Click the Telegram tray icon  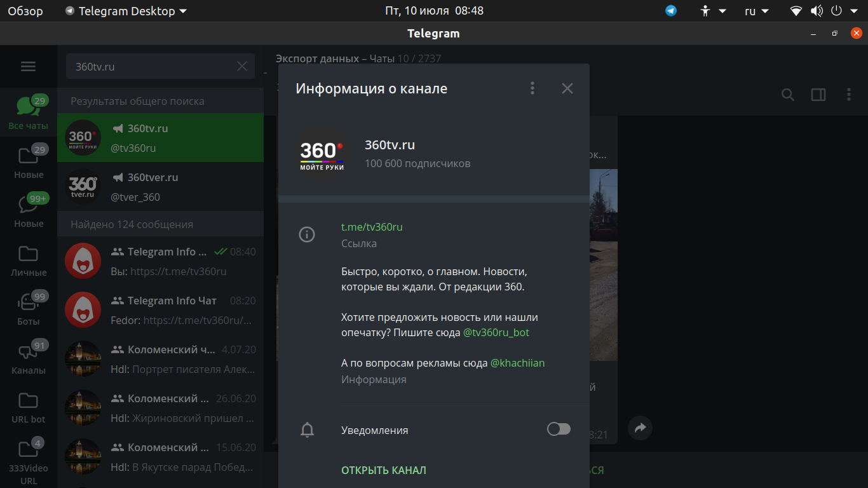tap(671, 11)
